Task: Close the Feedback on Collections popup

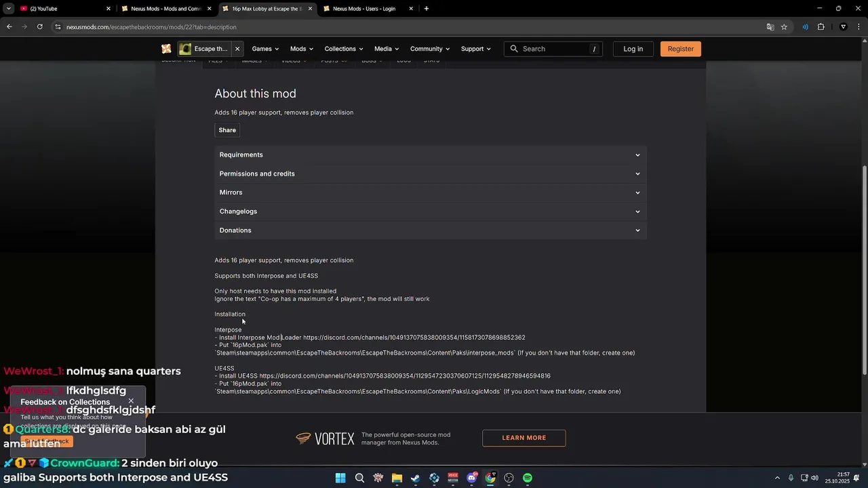Action: [x=131, y=401]
